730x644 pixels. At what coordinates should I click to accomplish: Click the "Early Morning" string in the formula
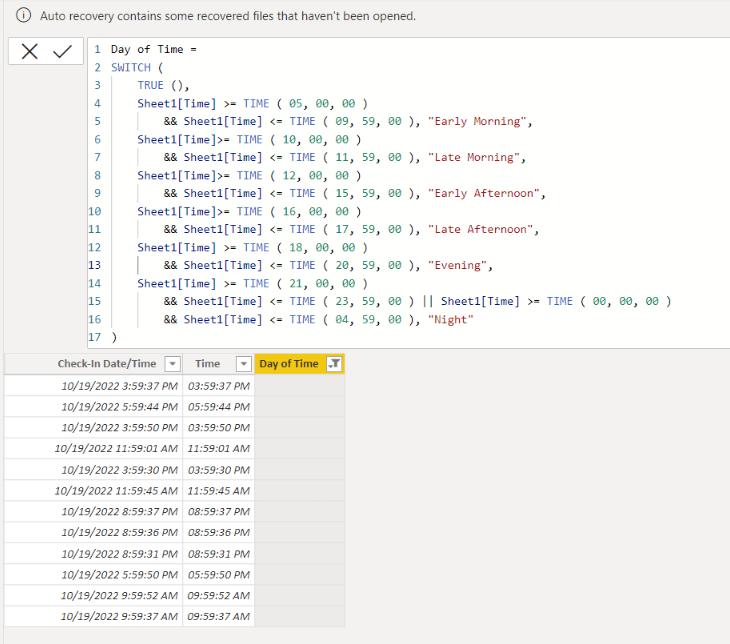[477, 121]
